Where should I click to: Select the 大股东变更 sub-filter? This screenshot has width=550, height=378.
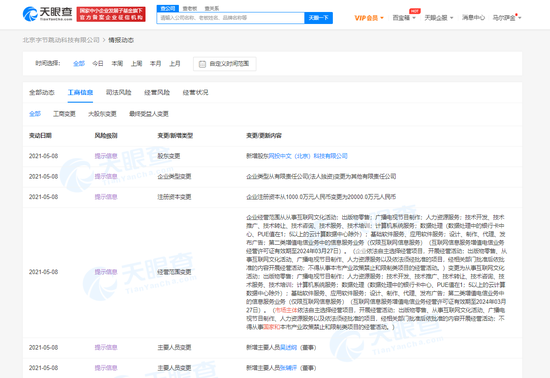(102, 114)
